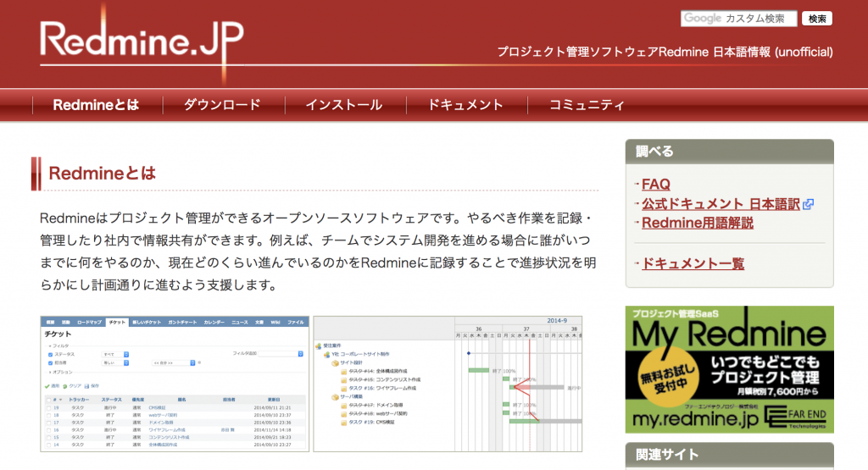Open the コミュニティ menu item
The width and height of the screenshot is (868, 470).
click(x=587, y=104)
